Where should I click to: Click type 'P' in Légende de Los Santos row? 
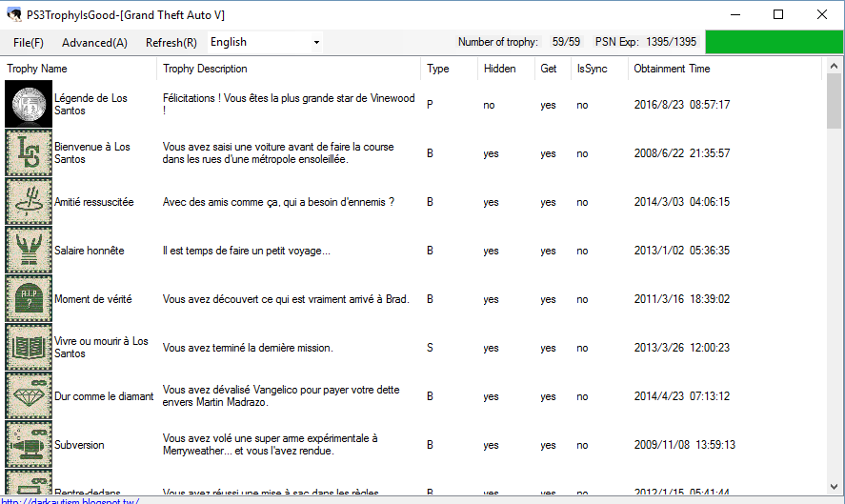430,105
